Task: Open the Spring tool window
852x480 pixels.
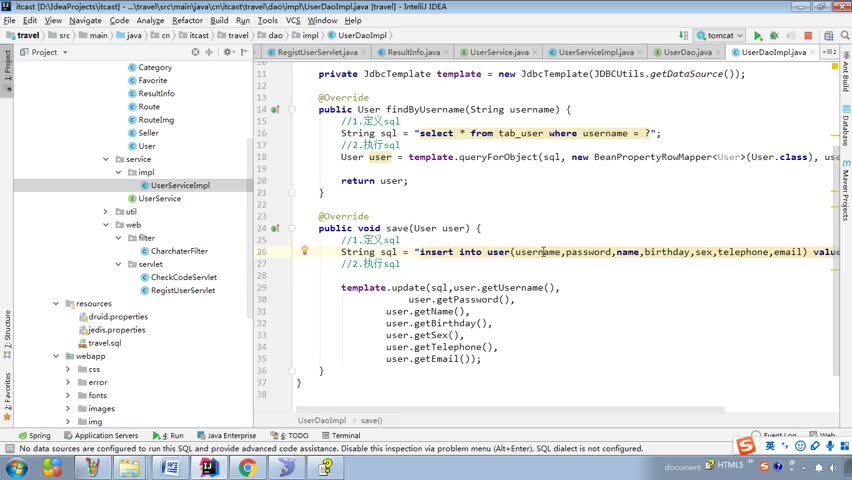Action: 34,435
